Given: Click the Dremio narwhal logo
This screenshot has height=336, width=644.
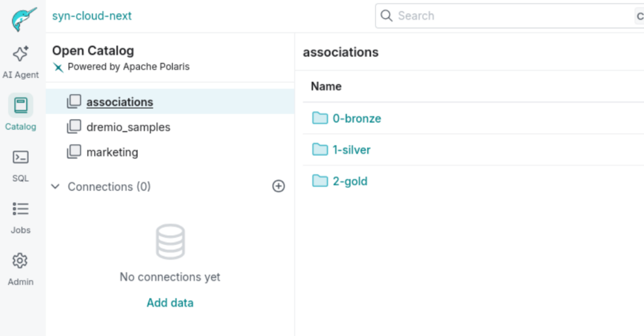Looking at the screenshot, I should coord(25,19).
